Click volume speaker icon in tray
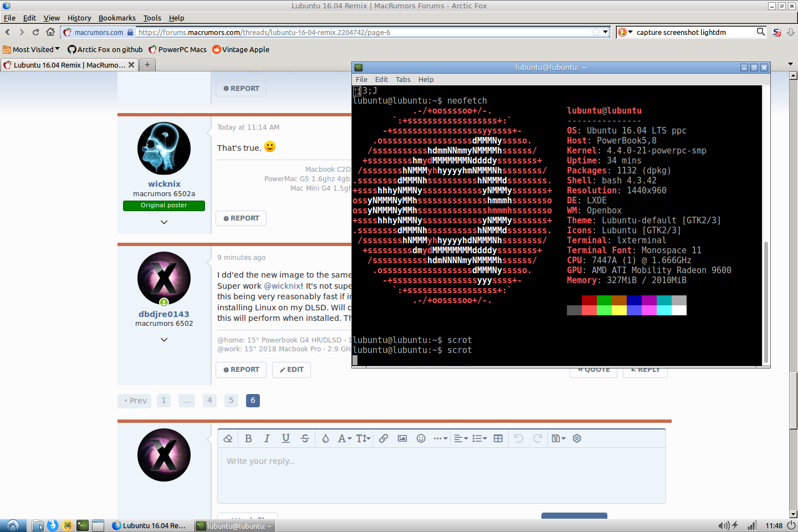 [723, 525]
